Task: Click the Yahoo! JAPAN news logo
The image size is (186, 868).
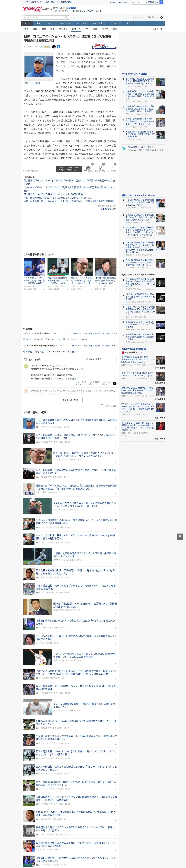Action: pos(37,9)
